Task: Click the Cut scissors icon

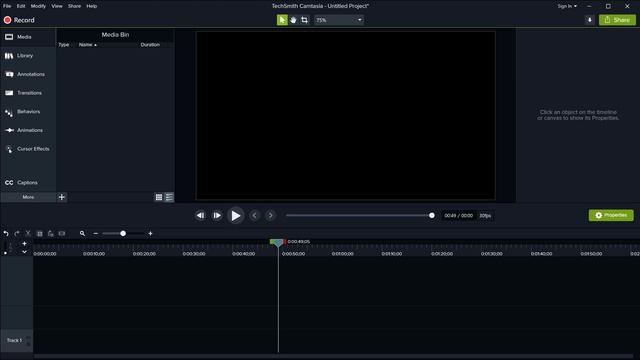Action: (x=28, y=233)
